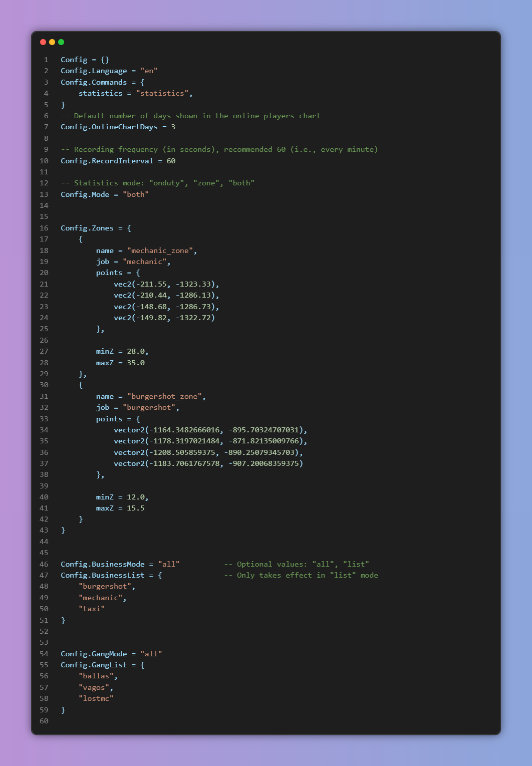Select the minZ value 28.0
The height and width of the screenshot is (766, 532).
coord(136,351)
